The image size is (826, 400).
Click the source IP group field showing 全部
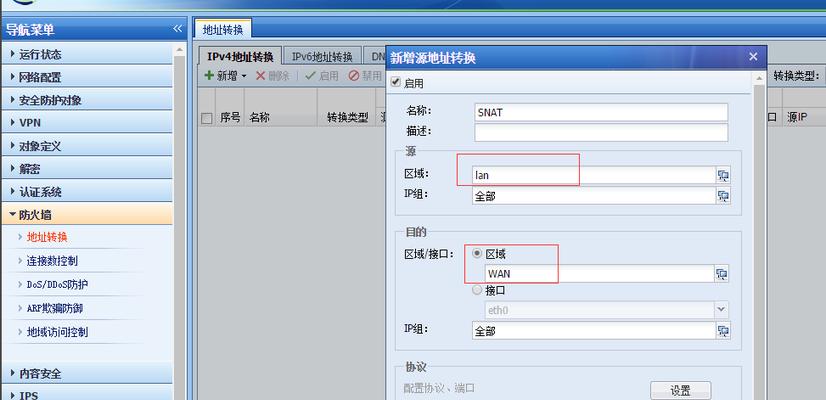[594, 196]
